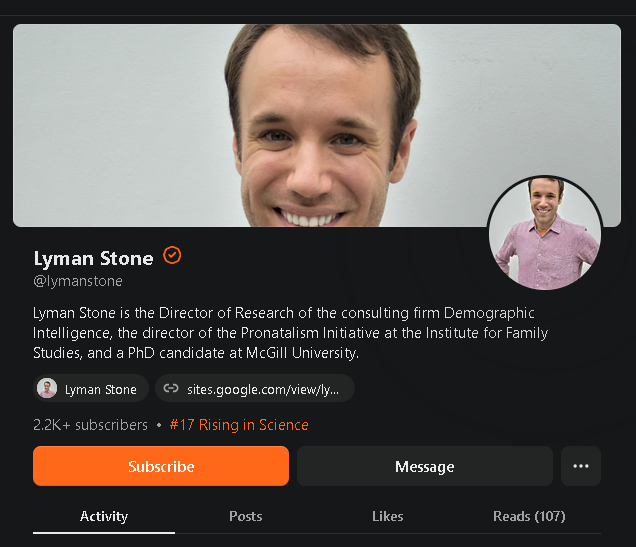Visit the sites.google.com/view/ly... URL text

[x=263, y=389]
